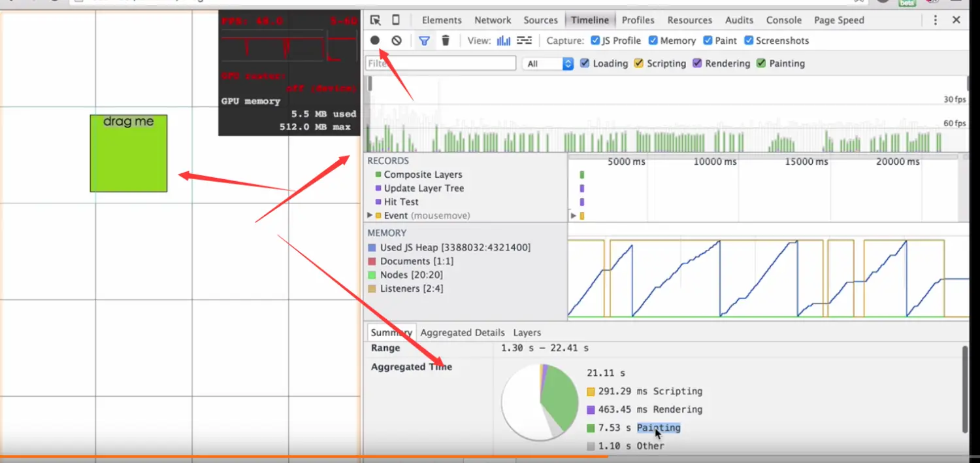Click the Documents red color swatch

tap(372, 262)
